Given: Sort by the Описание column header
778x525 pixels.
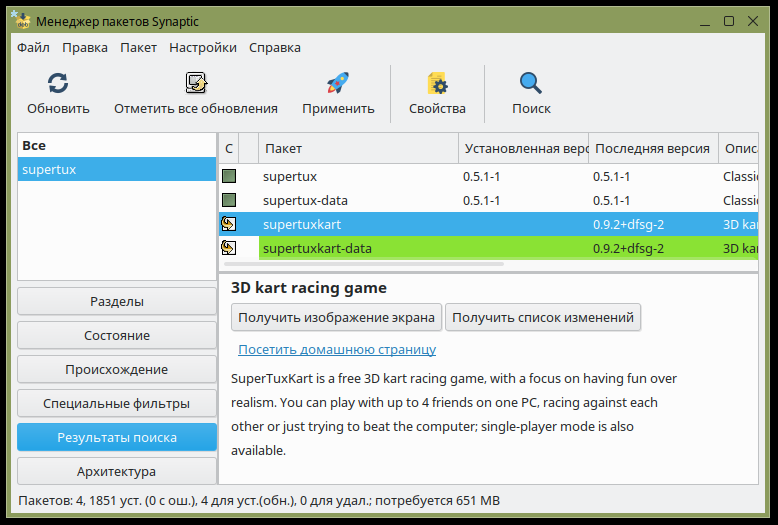Looking at the screenshot, I should 738,148.
